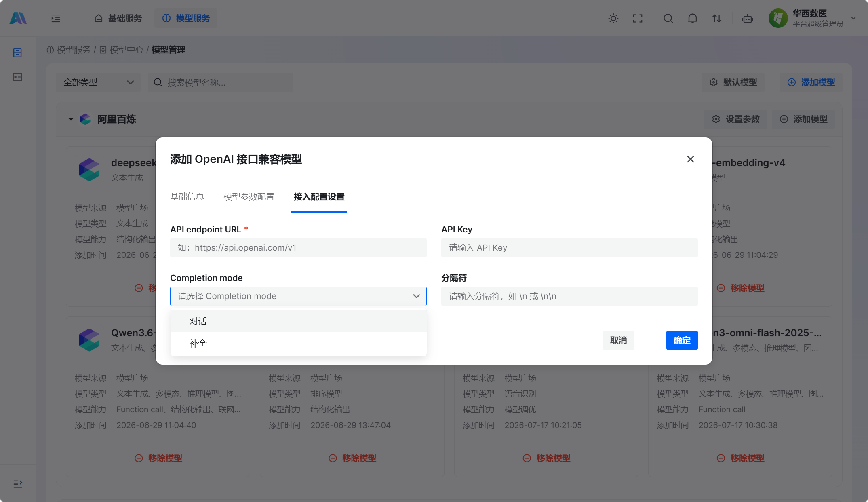Remove the Qwen3.6 model via 移除模型
Image resolution: width=868 pixels, height=502 pixels.
(158, 458)
